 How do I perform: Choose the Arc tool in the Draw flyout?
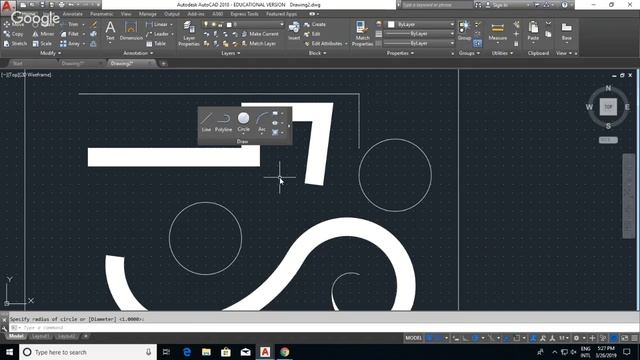[262, 122]
